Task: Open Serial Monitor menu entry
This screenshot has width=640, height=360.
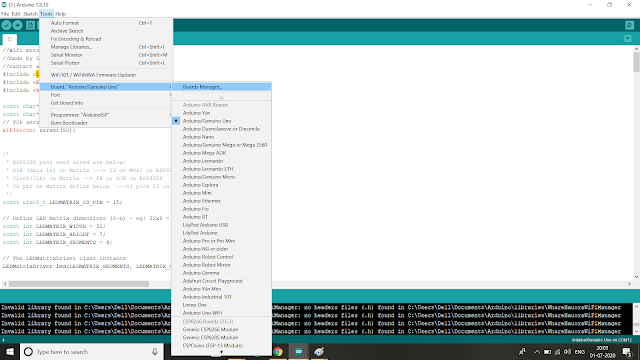Action: click(106, 55)
